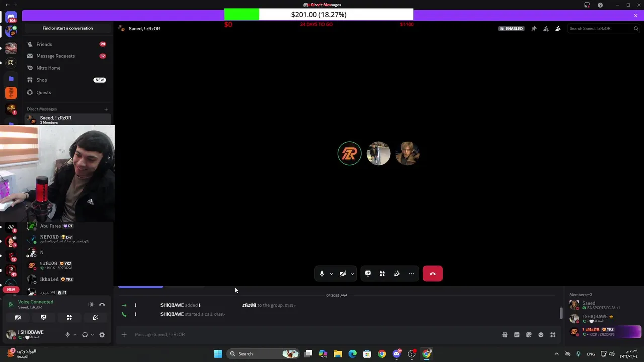Viewport: 644px width, 362px height.
Task: Mute microphone in the call controls
Action: click(322, 274)
